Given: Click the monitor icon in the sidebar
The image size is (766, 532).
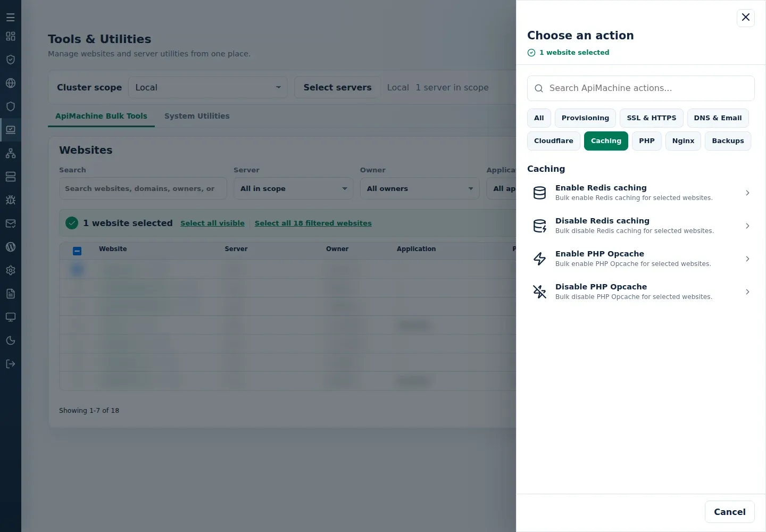Looking at the screenshot, I should [x=11, y=317].
